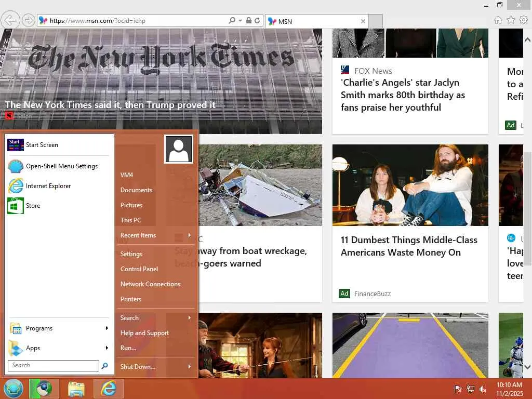Close the MSN tab
The image size is (532, 399).
click(x=363, y=21)
